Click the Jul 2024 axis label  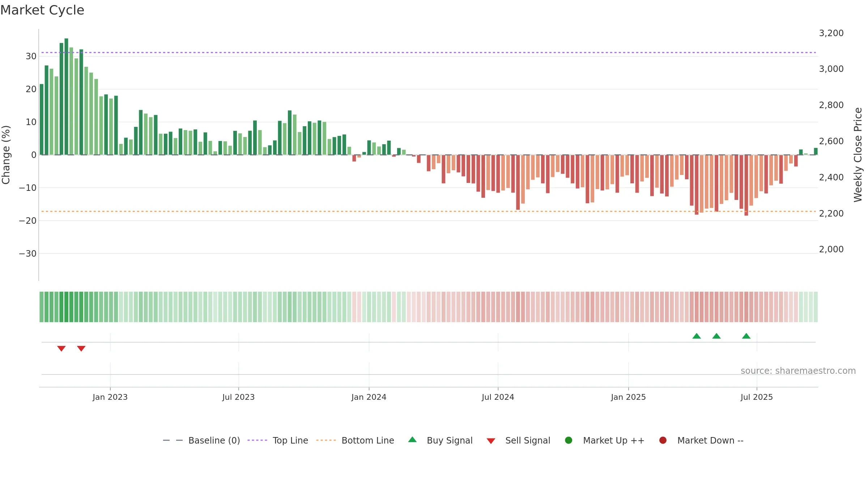point(498,397)
